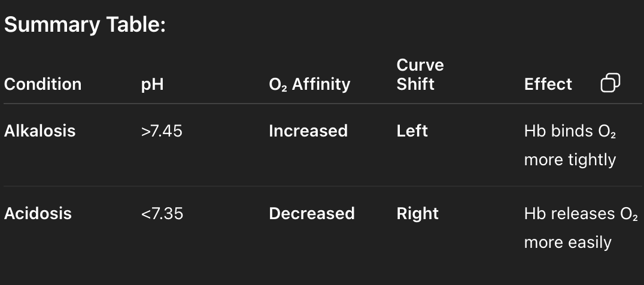Select the >7.45 pH value
This screenshot has height=285, width=644.
[x=162, y=131]
